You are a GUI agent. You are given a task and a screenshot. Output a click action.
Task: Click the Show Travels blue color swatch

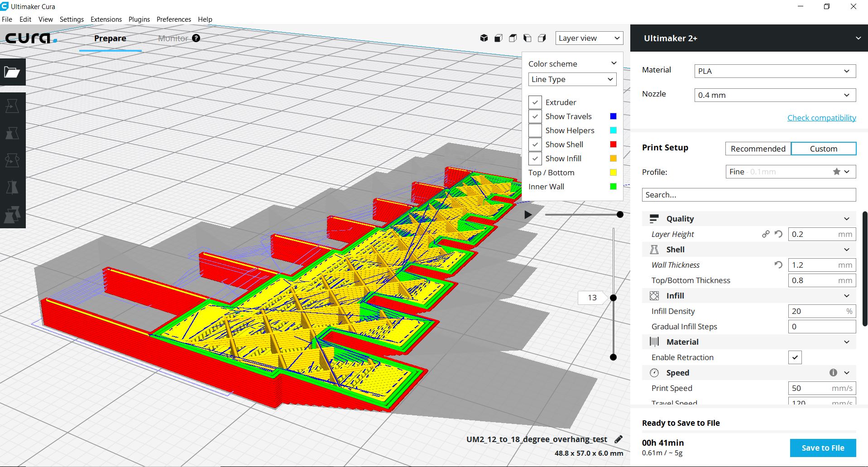coord(613,116)
